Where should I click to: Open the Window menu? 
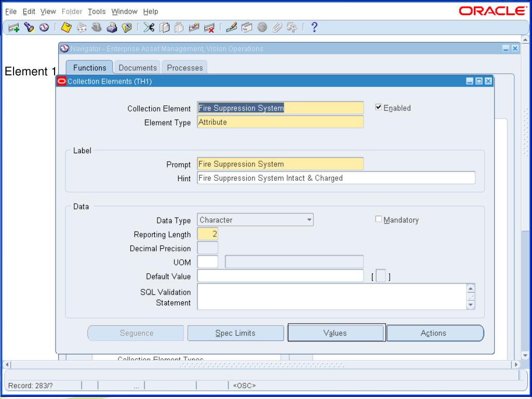tap(125, 11)
